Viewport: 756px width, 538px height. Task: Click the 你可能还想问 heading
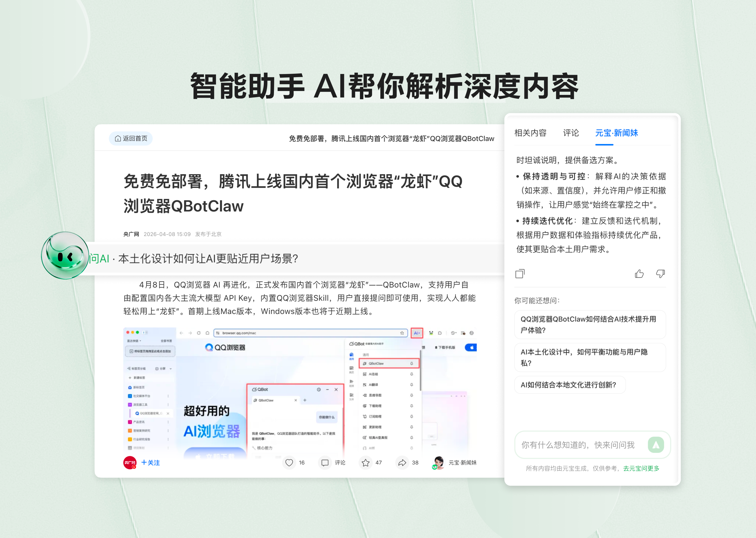[537, 300]
